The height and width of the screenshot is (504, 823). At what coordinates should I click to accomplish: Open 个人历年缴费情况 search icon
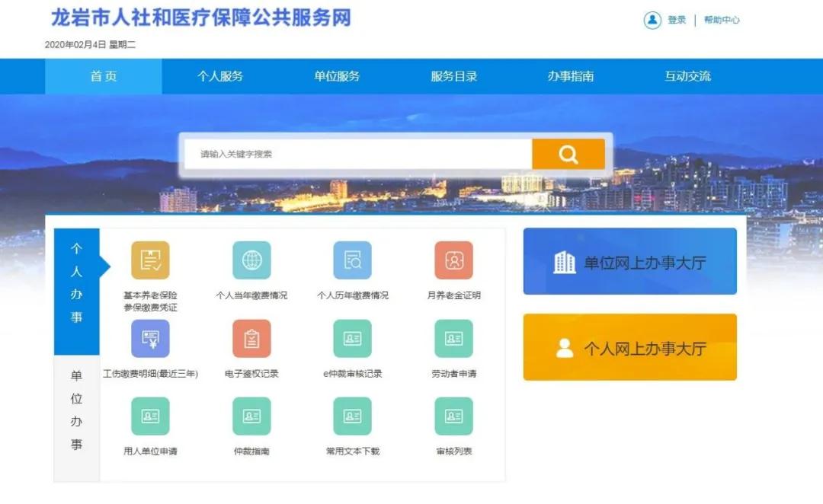tap(352, 260)
